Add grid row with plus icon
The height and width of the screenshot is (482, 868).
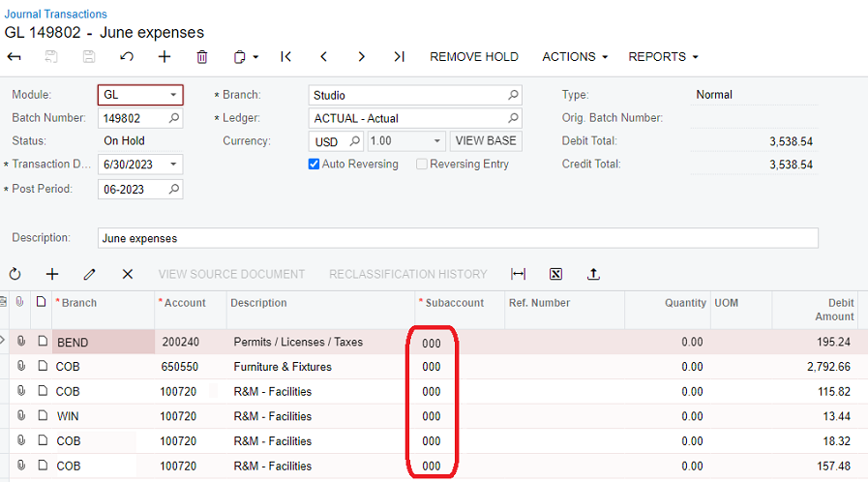point(52,274)
